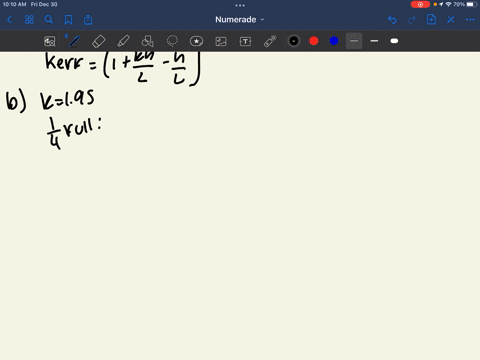The height and width of the screenshot is (360, 480).
Task: Choose the black pen color
Action: pos(294,41)
